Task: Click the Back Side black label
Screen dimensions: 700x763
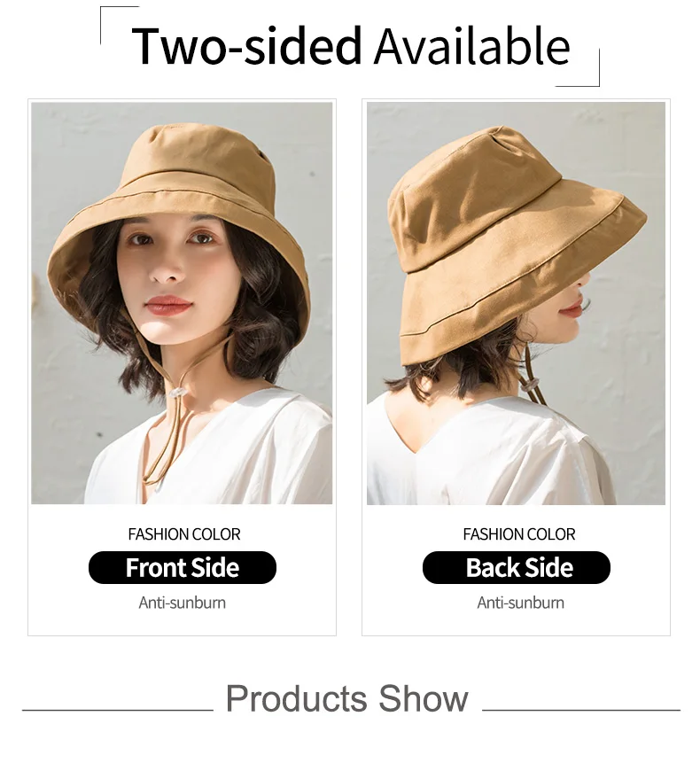Action: [x=516, y=567]
